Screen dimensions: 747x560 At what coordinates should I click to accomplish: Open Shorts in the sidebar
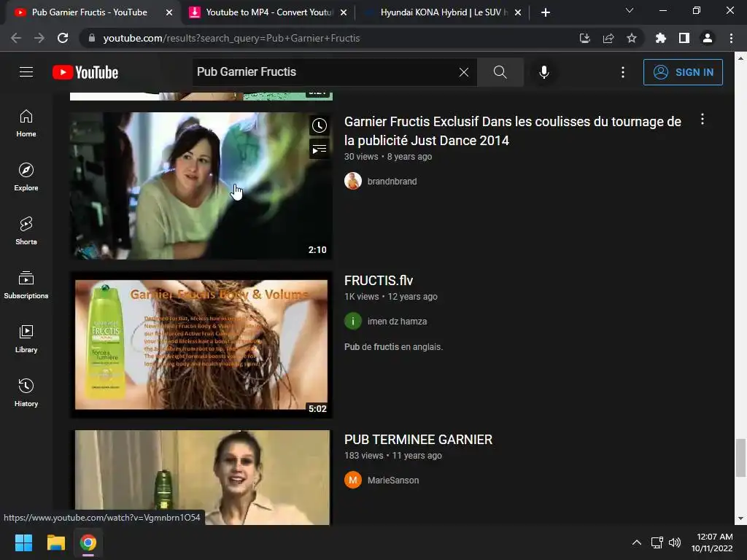click(26, 231)
